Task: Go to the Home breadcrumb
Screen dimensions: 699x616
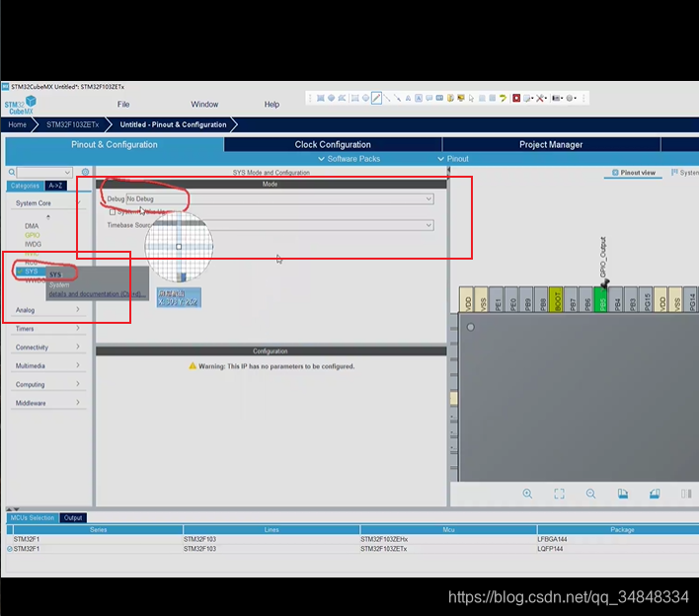Action: coord(18,124)
